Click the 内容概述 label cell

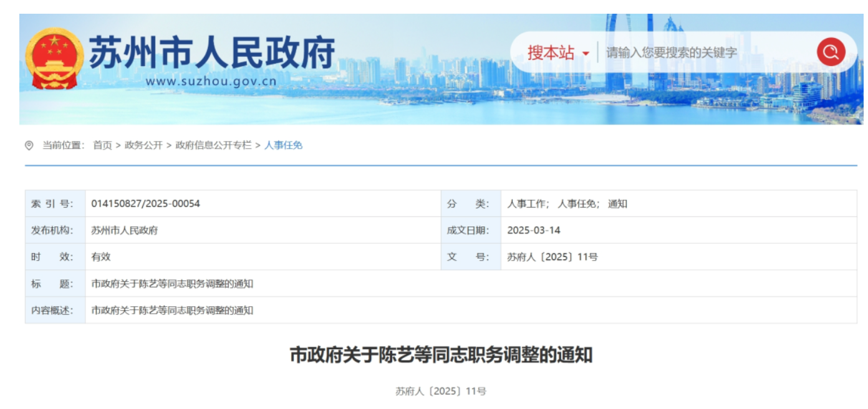(55, 310)
